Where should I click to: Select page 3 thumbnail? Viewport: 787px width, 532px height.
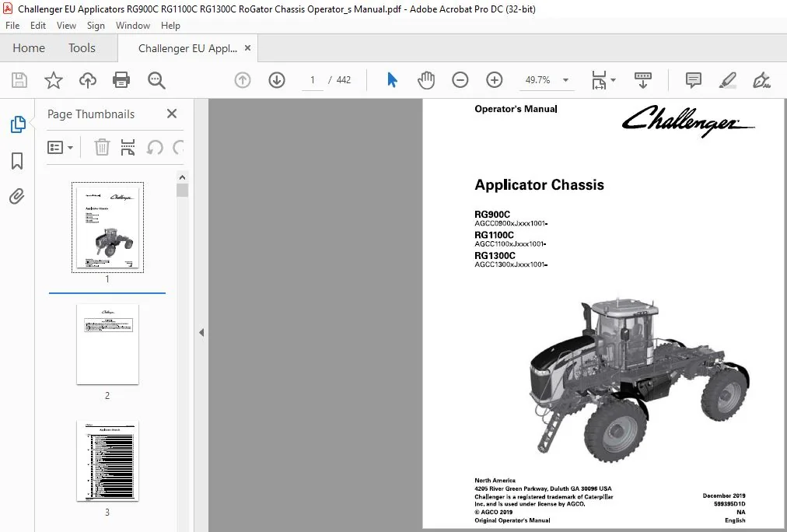coord(107,460)
